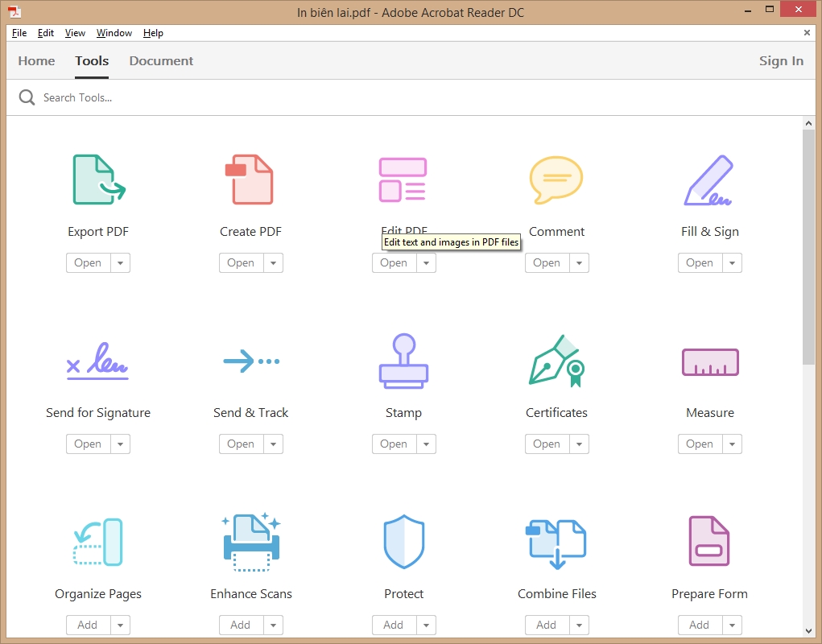Click Add under Prepare Form
822x644 pixels.
pyautogui.click(x=700, y=625)
